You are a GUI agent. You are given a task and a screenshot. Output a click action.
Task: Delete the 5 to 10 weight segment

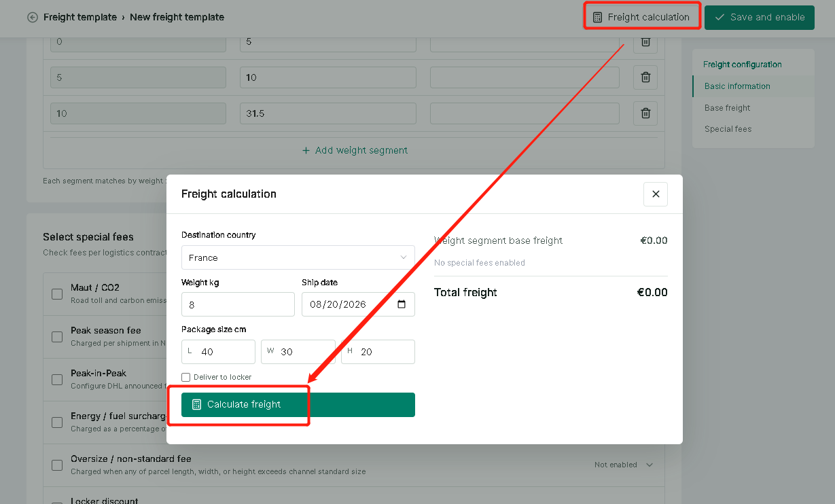(x=645, y=77)
